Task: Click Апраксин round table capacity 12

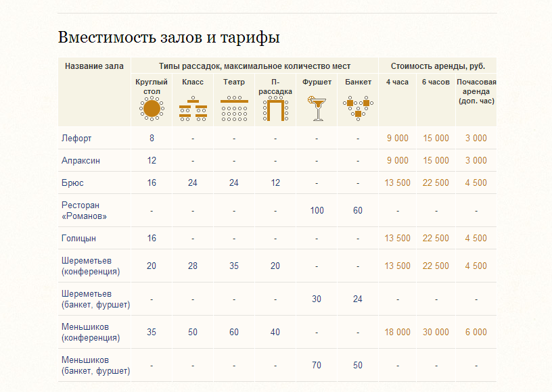Action: coord(152,161)
